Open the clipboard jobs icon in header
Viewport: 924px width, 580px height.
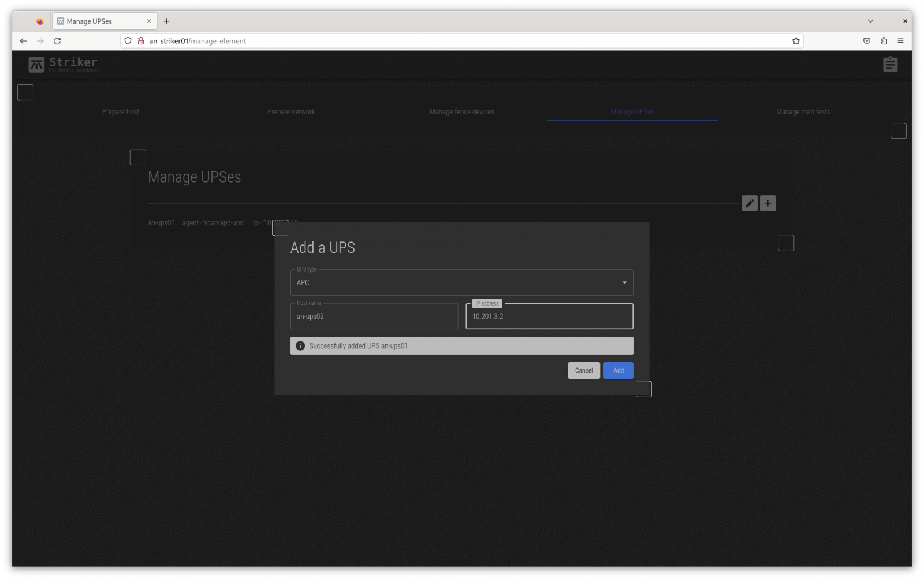tap(890, 64)
